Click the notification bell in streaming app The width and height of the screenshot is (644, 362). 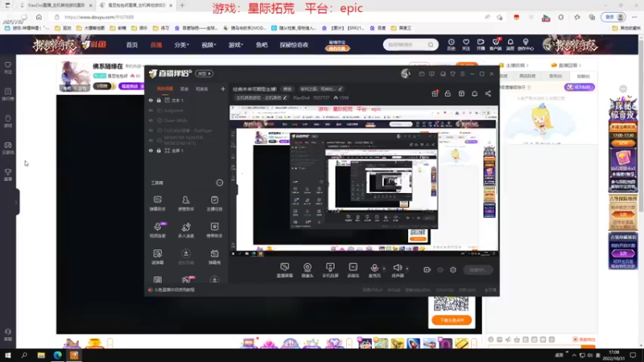pyautogui.click(x=474, y=93)
